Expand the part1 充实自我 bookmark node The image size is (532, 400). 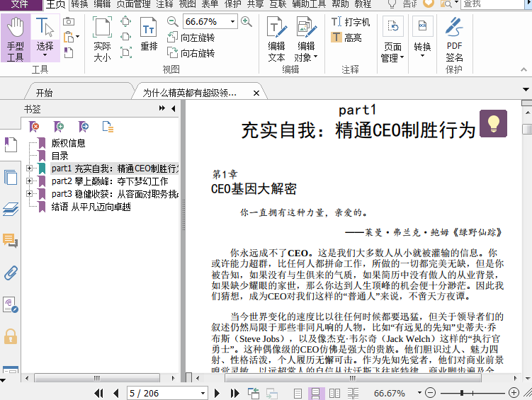29,168
